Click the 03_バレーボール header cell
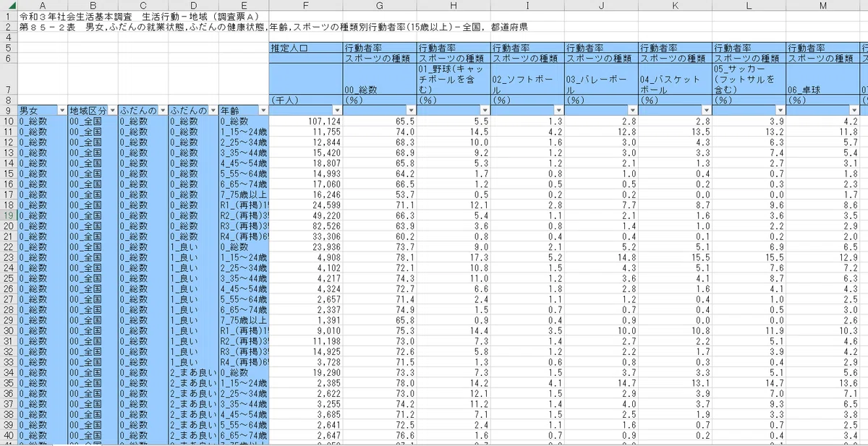 click(601, 79)
